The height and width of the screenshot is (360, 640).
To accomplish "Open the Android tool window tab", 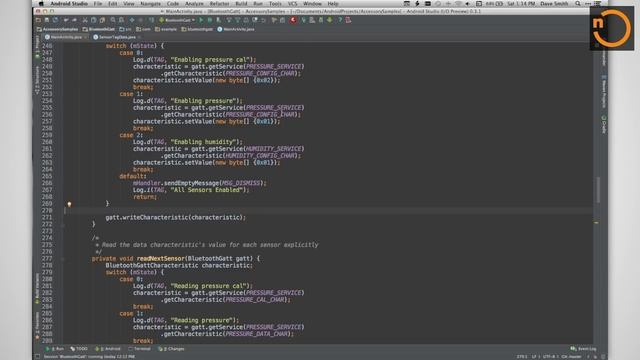I will (x=108, y=349).
